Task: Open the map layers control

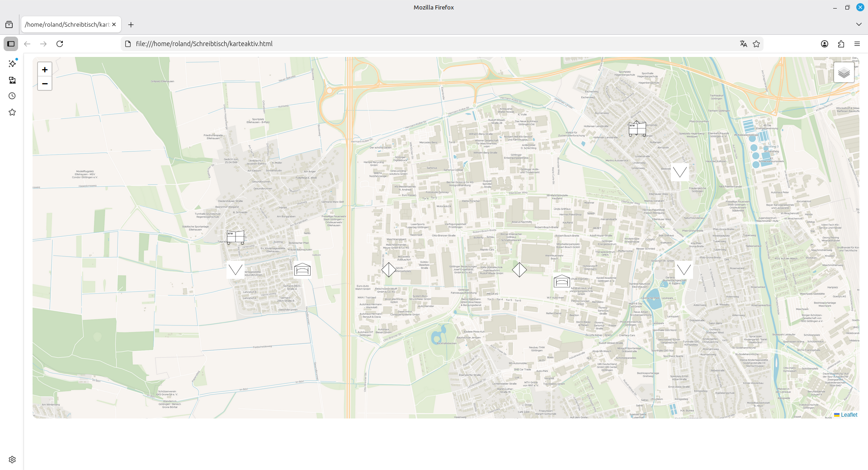Action: [844, 73]
